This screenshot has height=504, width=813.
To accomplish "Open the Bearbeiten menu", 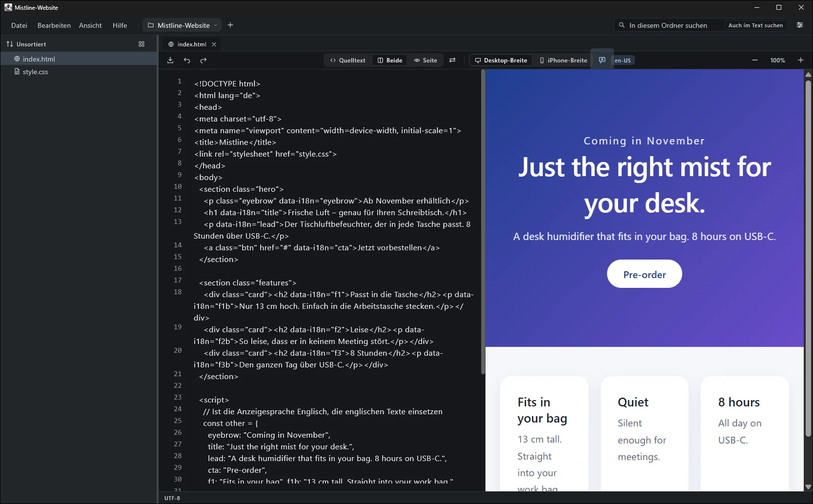I will pyautogui.click(x=54, y=25).
